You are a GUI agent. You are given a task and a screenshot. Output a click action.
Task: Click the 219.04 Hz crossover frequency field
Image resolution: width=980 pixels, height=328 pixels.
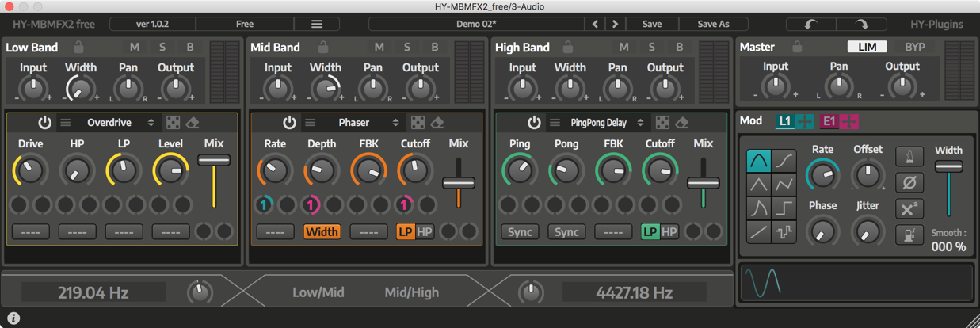point(93,292)
